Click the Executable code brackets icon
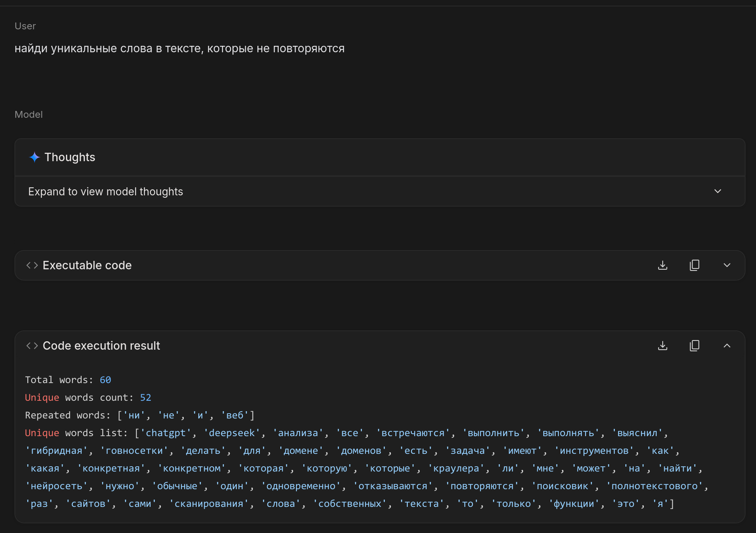756x533 pixels. click(32, 265)
